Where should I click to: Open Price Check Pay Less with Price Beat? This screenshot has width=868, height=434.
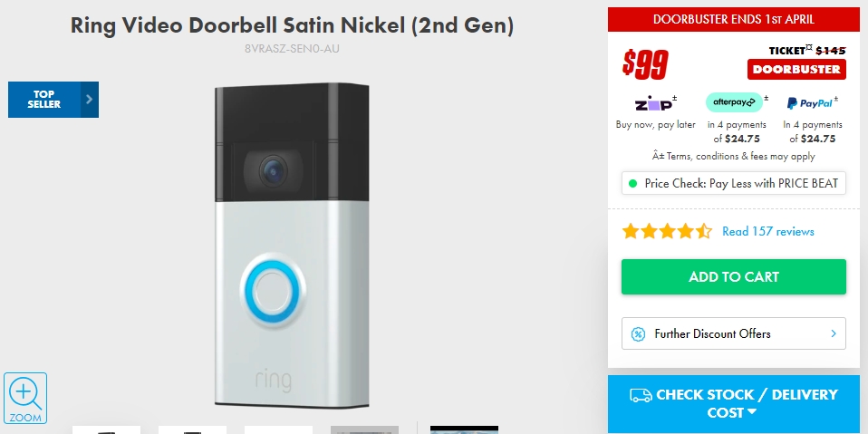click(734, 183)
